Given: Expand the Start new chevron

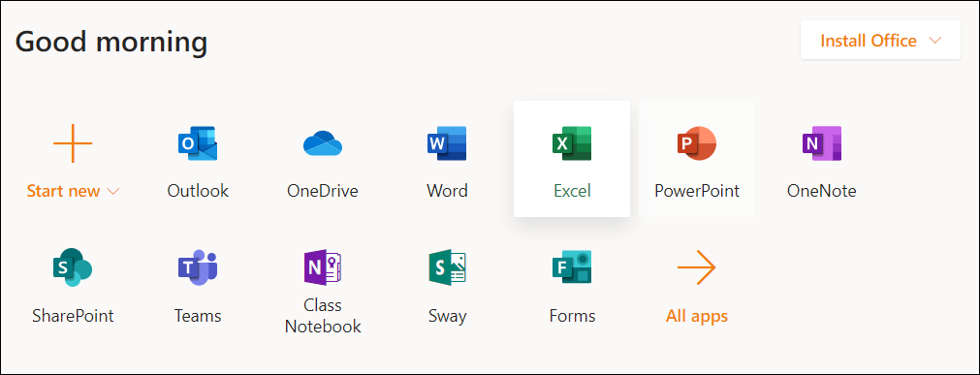Looking at the screenshot, I should click(113, 192).
